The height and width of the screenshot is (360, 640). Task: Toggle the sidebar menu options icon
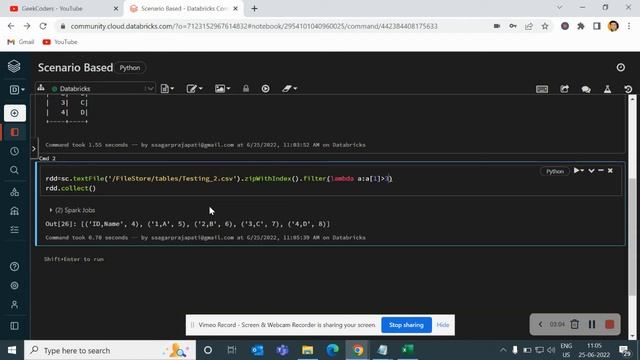(14, 326)
